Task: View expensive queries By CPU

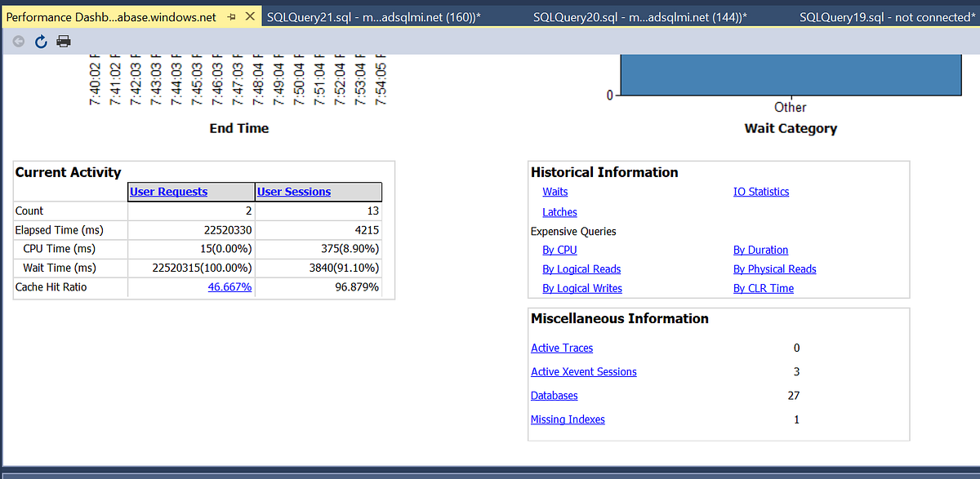Action: (559, 250)
